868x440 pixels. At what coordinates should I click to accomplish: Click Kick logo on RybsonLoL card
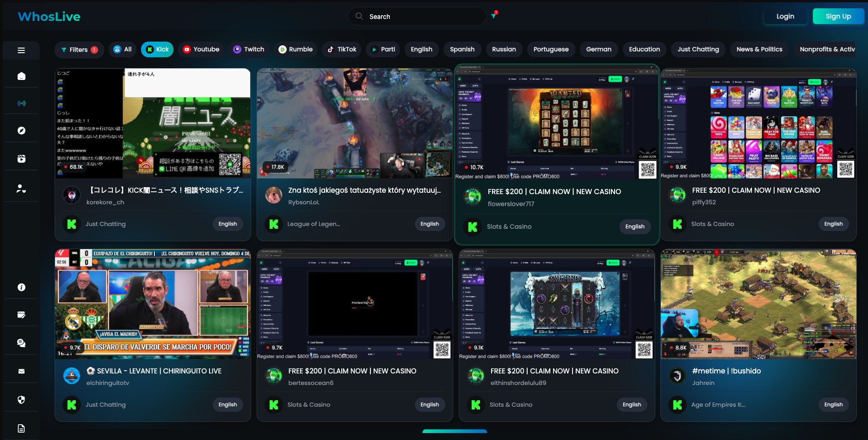click(274, 224)
